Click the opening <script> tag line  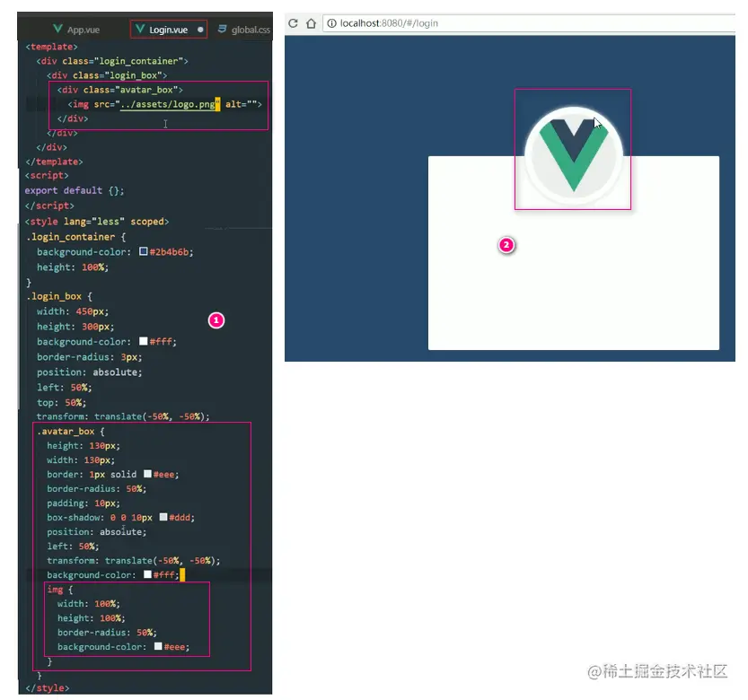coord(47,176)
